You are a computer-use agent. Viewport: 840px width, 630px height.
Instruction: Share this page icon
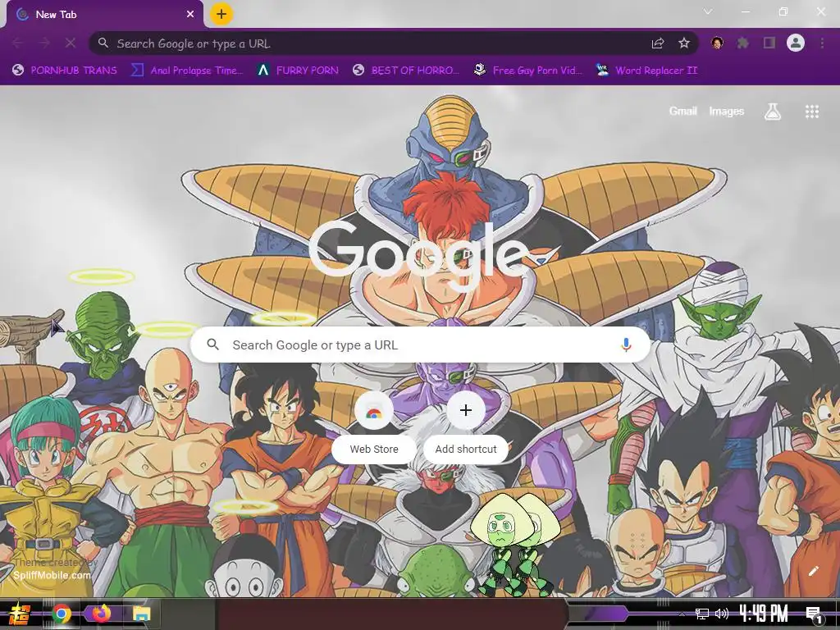click(x=658, y=43)
